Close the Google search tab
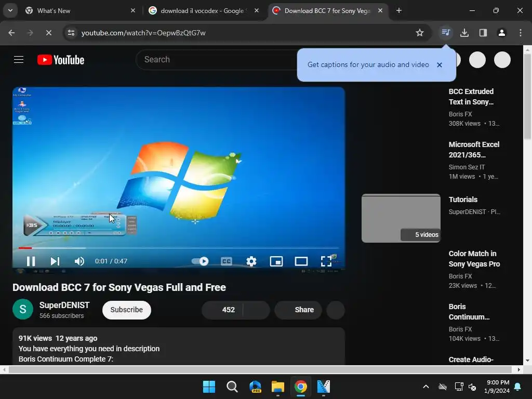Image resolution: width=532 pixels, height=399 pixels. (x=257, y=10)
